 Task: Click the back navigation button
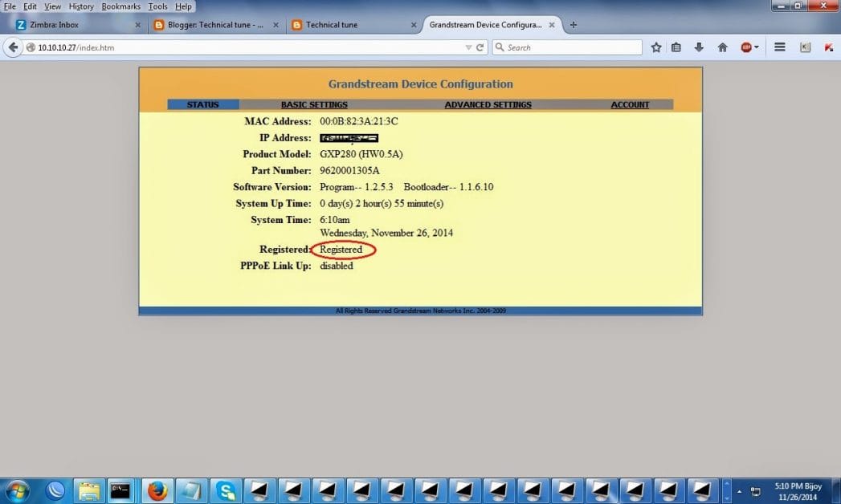point(13,47)
